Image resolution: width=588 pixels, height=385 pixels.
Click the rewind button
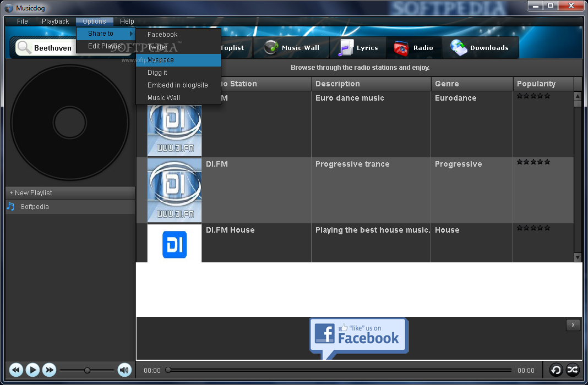[x=16, y=370]
